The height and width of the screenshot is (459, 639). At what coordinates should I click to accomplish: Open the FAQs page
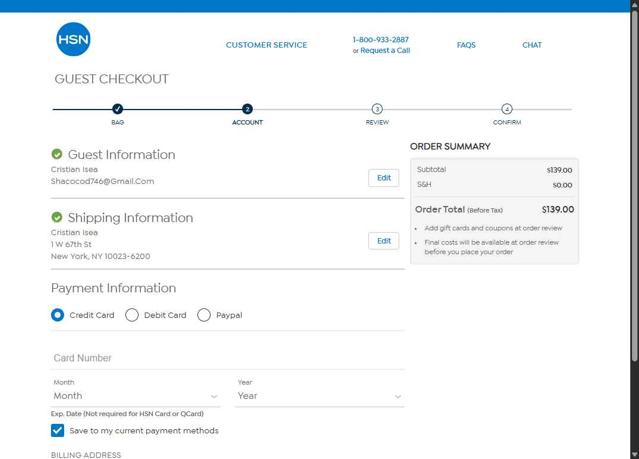(x=466, y=45)
